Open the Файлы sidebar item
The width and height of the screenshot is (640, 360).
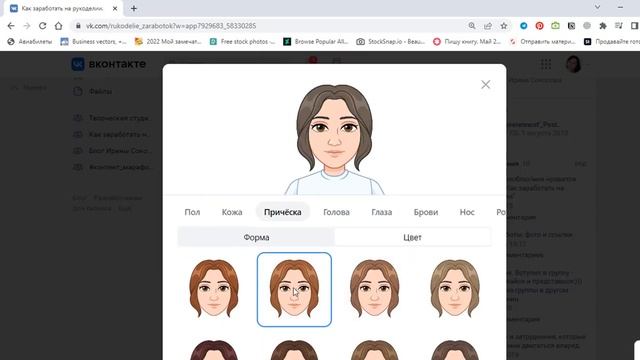coord(100,91)
